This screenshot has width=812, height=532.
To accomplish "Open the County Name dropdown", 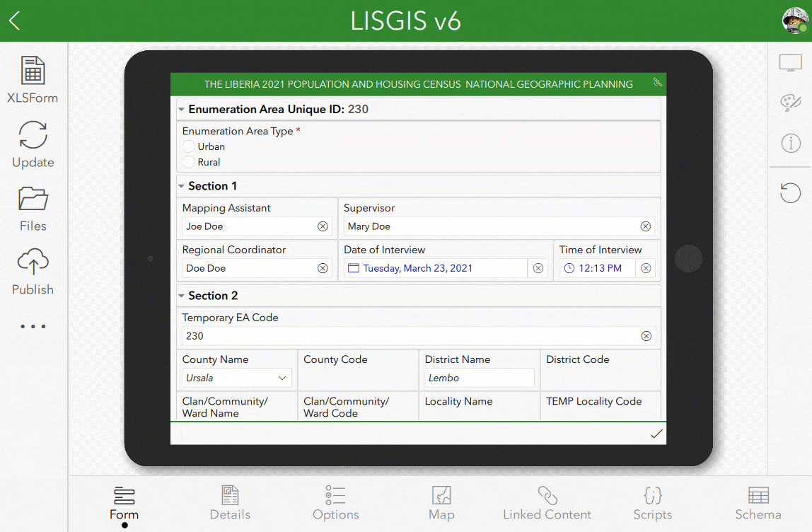I will click(x=236, y=378).
